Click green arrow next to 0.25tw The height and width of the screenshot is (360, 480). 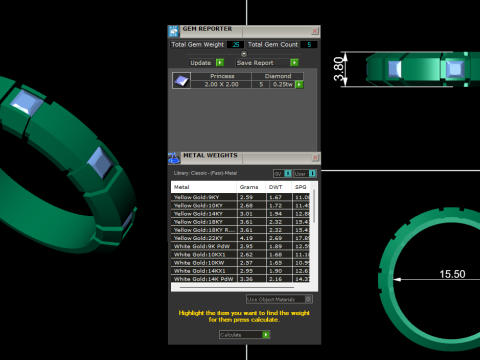tap(299, 85)
